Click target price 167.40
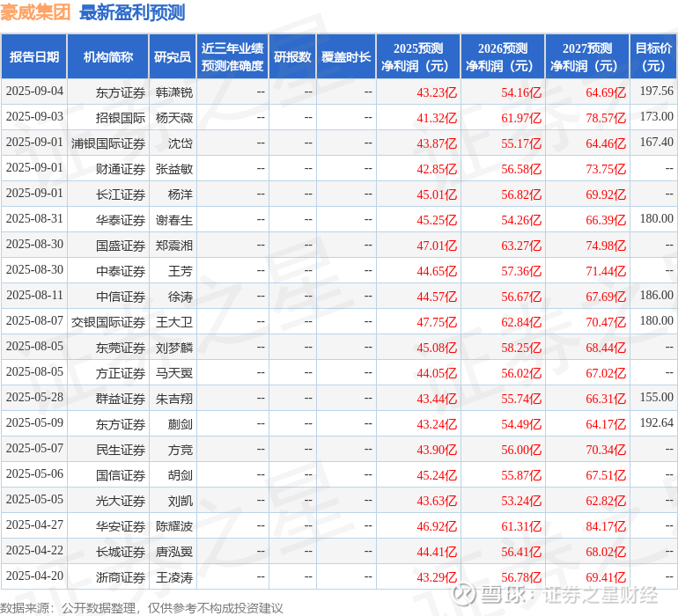Image resolution: width=678 pixels, height=616 pixels. (x=656, y=142)
